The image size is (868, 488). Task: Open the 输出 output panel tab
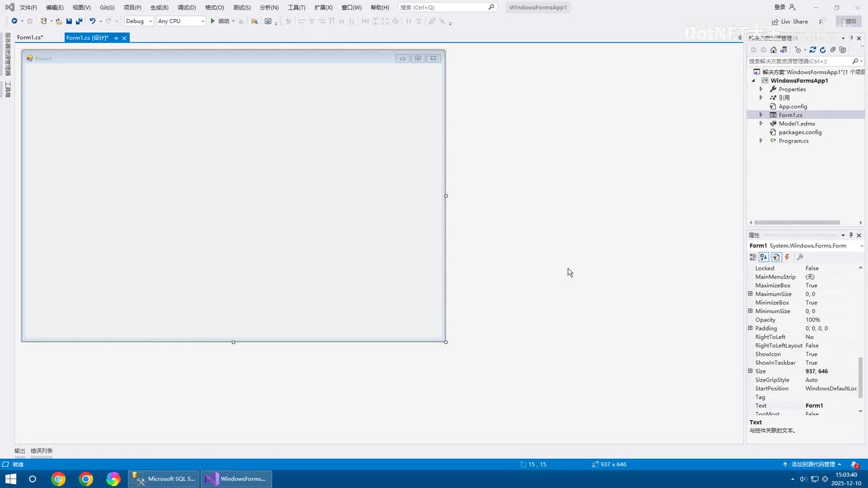click(20, 451)
